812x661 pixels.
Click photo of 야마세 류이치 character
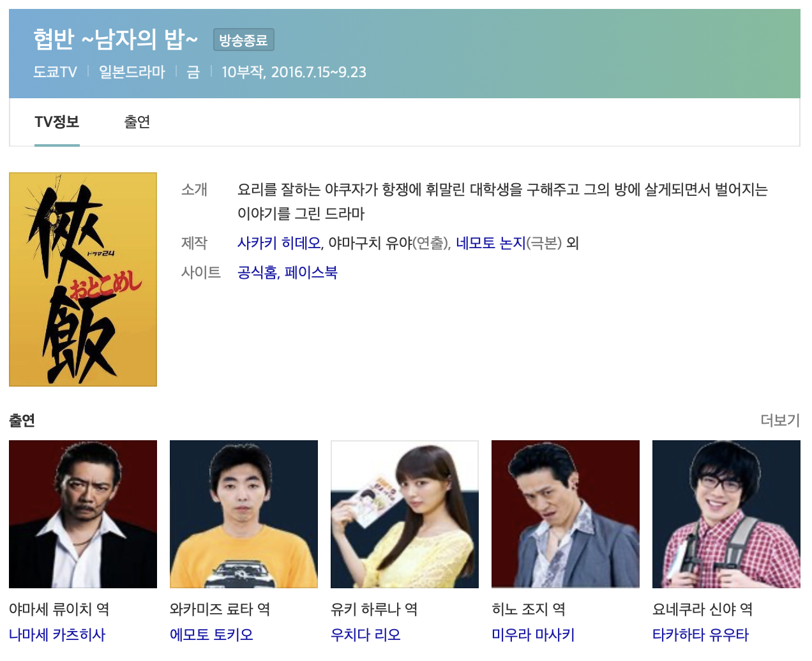83,514
